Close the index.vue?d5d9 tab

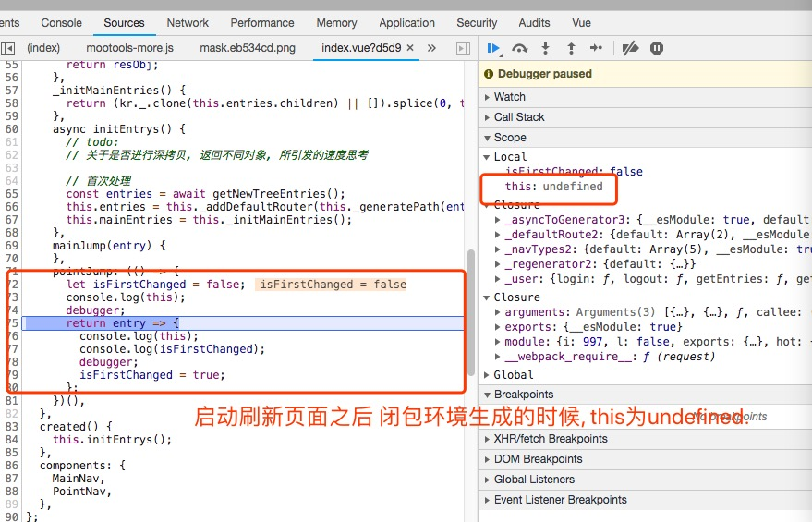[410, 48]
